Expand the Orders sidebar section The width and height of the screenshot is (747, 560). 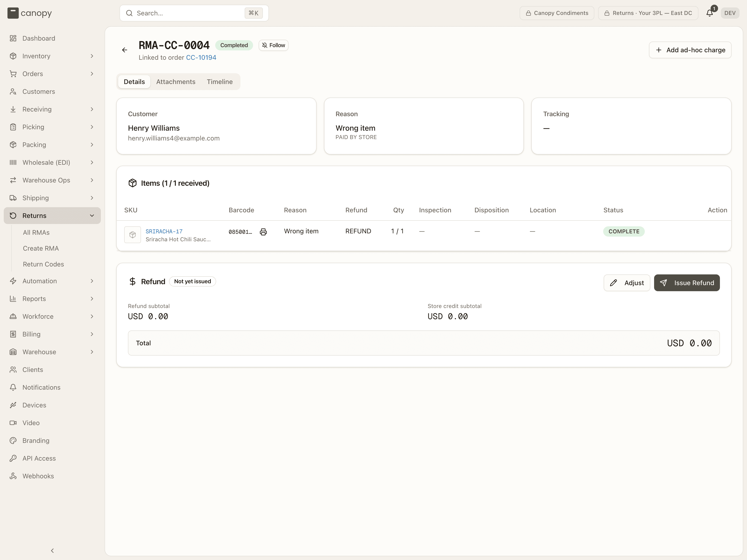[52, 73]
